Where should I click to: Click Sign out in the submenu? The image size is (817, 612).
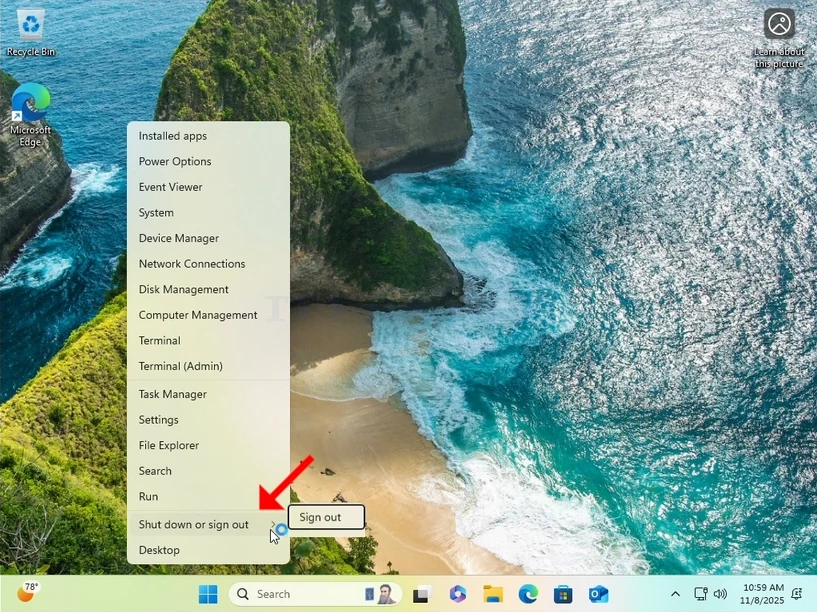coord(326,517)
